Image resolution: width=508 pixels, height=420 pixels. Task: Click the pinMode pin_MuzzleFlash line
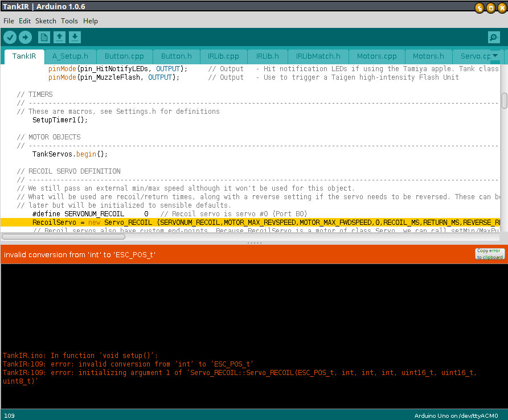253,77
